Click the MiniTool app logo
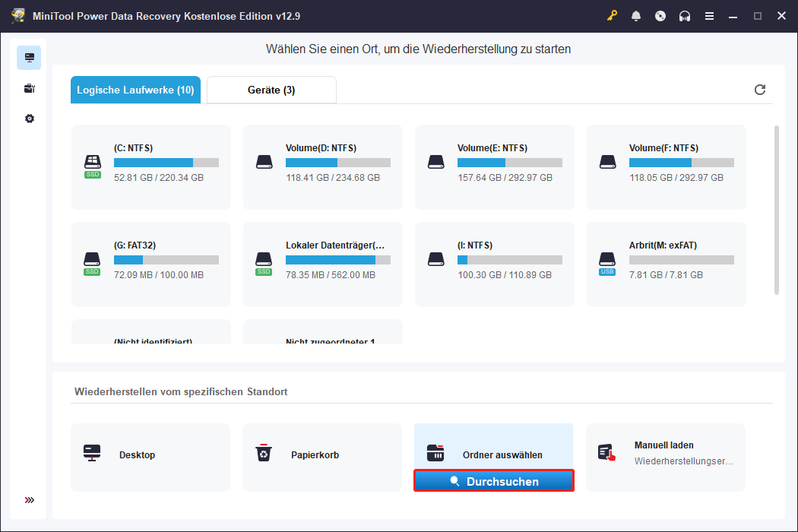 pyautogui.click(x=18, y=16)
